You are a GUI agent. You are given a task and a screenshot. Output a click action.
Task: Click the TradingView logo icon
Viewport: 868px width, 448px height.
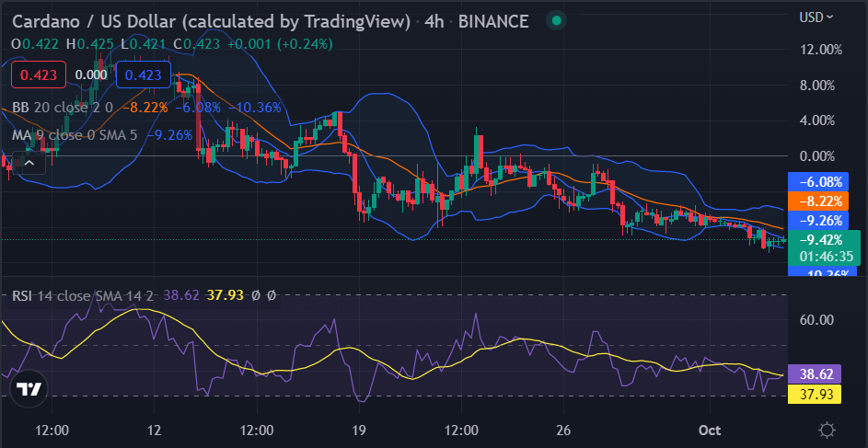(x=28, y=389)
